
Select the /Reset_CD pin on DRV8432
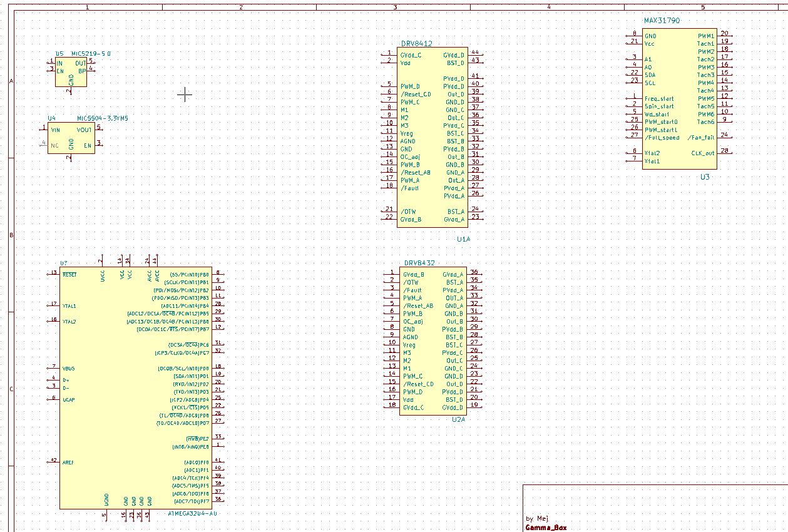tap(418, 384)
